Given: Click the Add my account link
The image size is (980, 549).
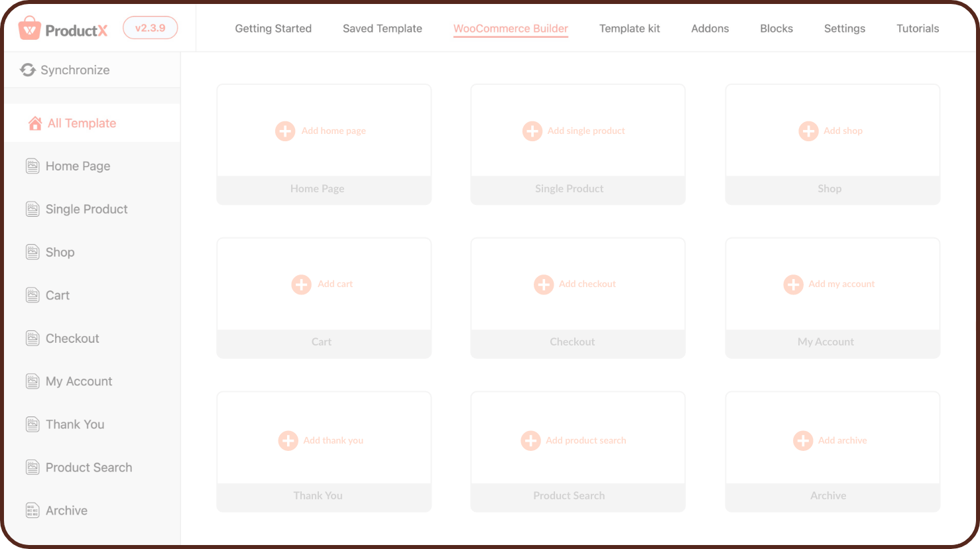Looking at the screenshot, I should coord(841,284).
